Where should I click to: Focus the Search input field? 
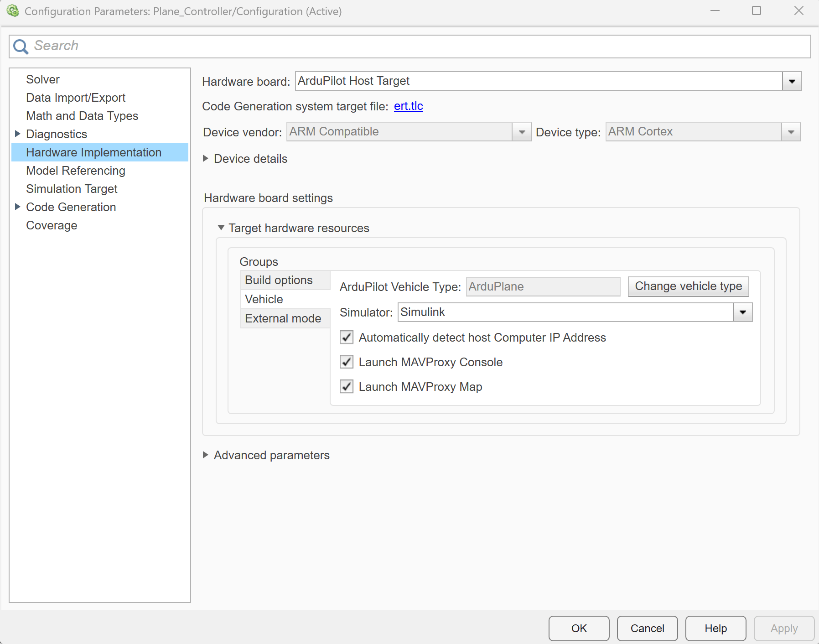tap(409, 46)
